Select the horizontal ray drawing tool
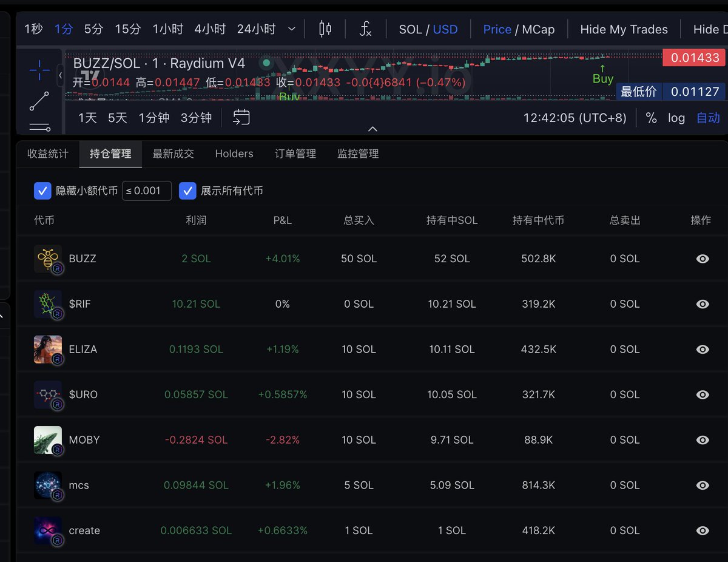The image size is (728, 562). pyautogui.click(x=38, y=127)
